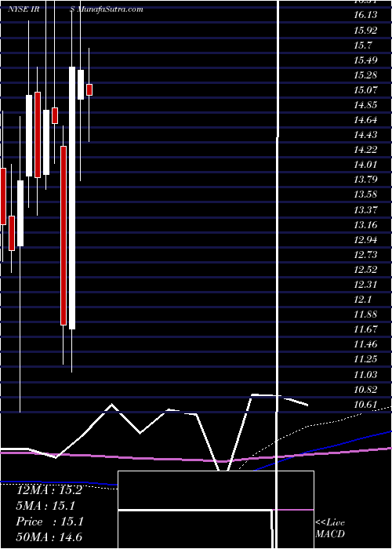Click the 13.16 price axis label
Viewport: 392px width, 549px height.
point(365,225)
